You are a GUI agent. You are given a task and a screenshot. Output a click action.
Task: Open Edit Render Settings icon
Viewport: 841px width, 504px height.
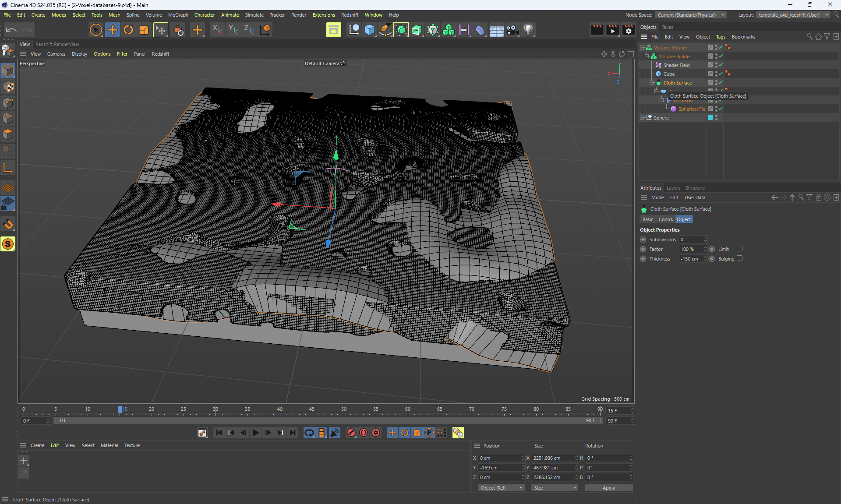point(628,30)
